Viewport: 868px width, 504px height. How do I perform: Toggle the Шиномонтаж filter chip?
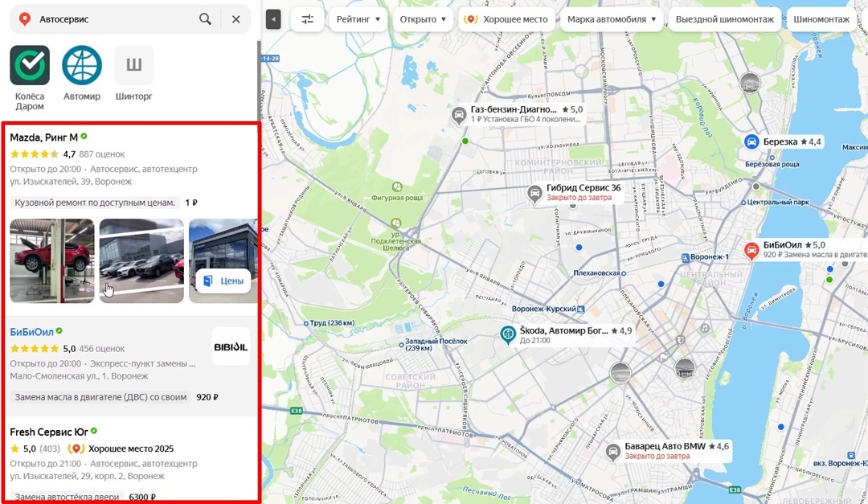[821, 19]
